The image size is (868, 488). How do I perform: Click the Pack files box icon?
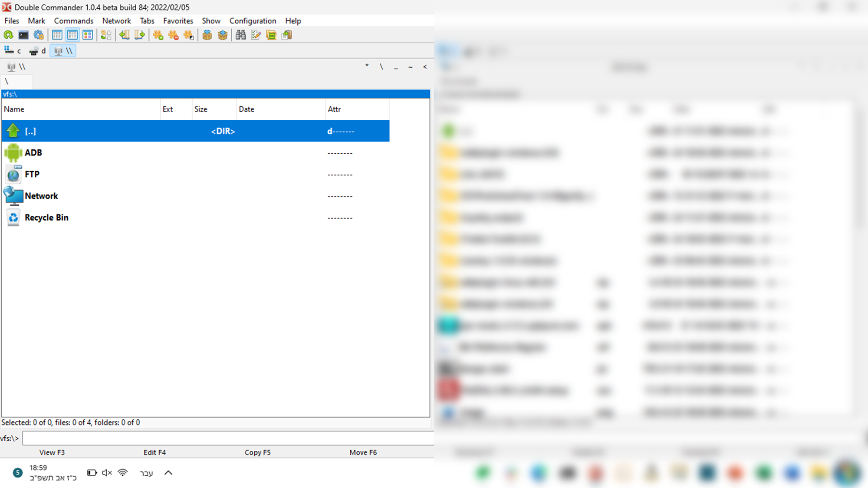point(207,35)
